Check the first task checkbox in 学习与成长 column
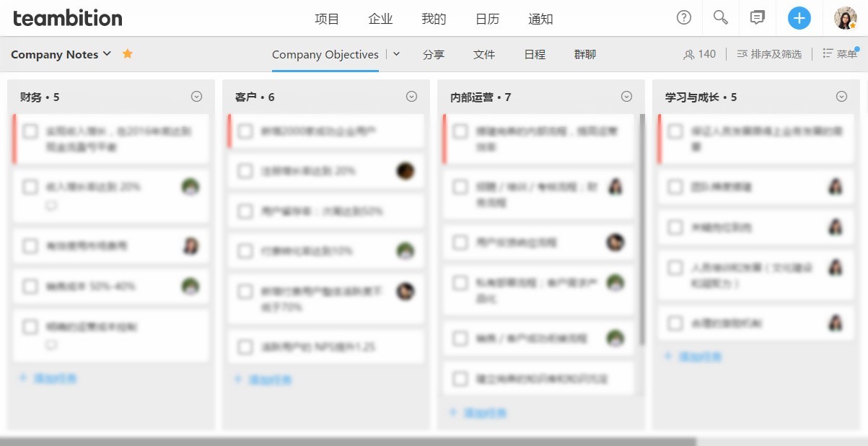Viewport: 868px width, 446px height. [675, 131]
